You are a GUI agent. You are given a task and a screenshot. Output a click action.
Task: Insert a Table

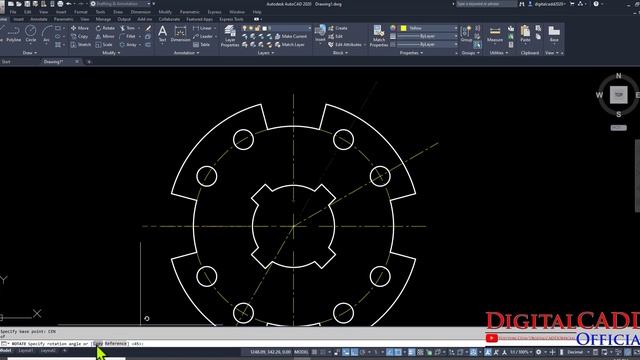201,44
